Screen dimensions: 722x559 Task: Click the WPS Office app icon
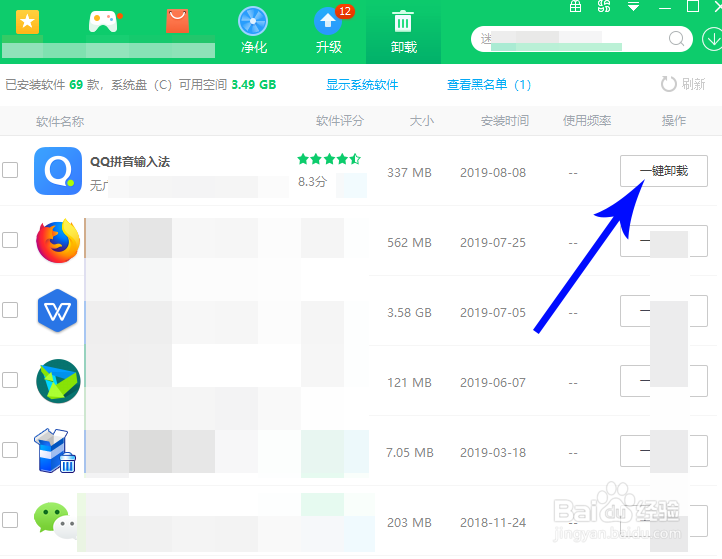click(57, 311)
